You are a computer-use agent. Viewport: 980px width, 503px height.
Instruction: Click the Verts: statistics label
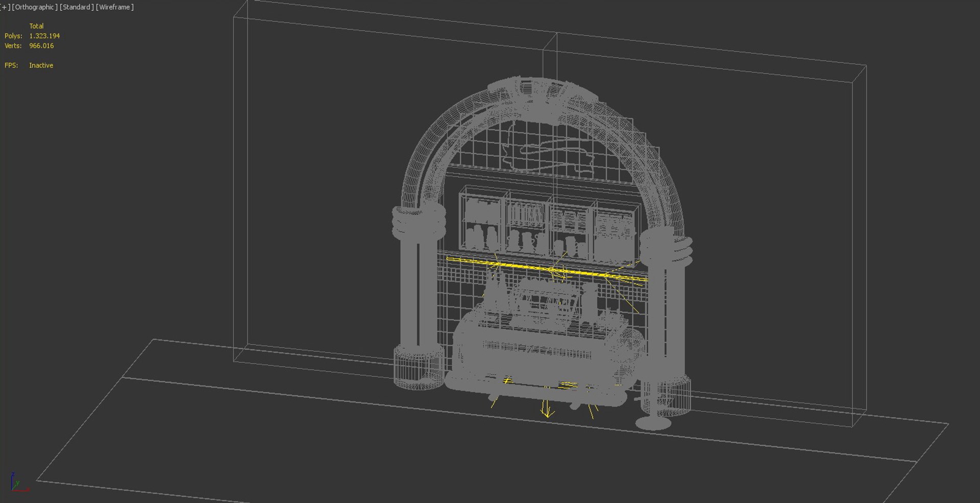click(13, 45)
